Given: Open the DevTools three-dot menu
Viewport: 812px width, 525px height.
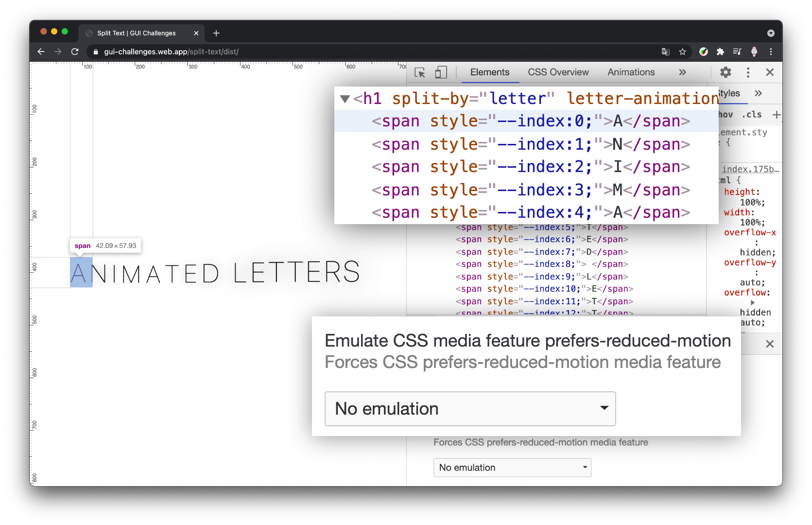Looking at the screenshot, I should [748, 72].
